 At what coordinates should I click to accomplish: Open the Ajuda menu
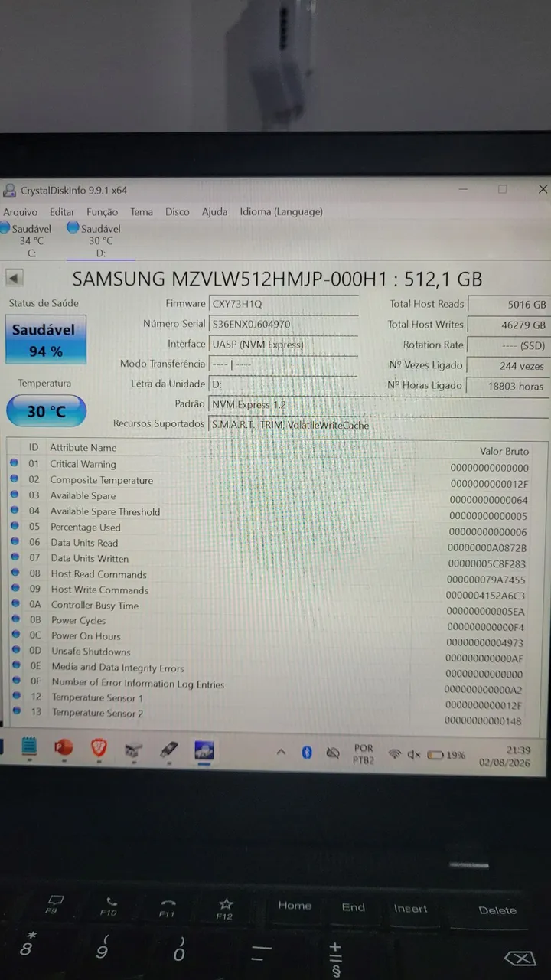click(214, 212)
